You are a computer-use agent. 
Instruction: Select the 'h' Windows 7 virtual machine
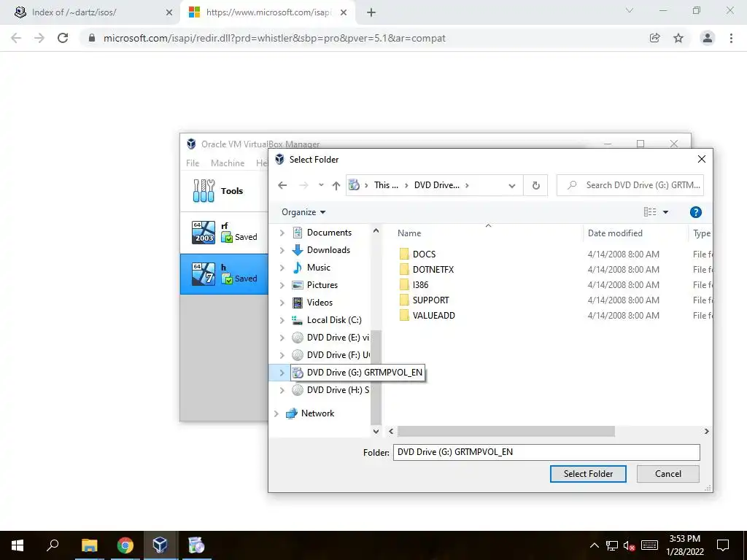[225, 274]
